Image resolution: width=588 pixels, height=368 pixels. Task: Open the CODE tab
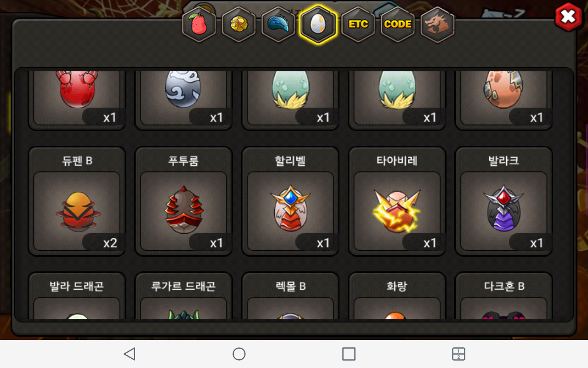pos(397,24)
